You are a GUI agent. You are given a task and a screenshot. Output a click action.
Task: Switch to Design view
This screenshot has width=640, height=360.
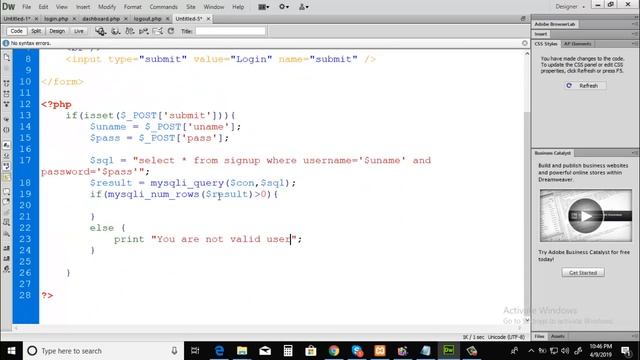click(57, 31)
